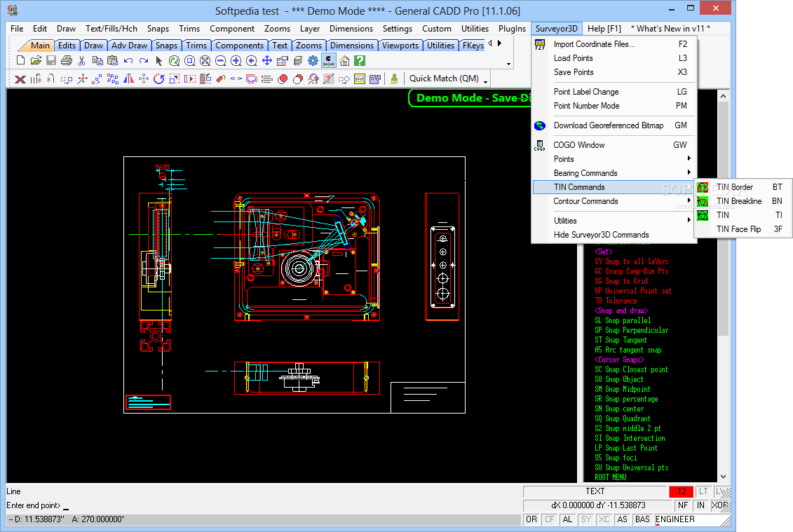This screenshot has height=532, width=793.
Task: Choose Hide Surveyor3D Commands
Action: 614,235
